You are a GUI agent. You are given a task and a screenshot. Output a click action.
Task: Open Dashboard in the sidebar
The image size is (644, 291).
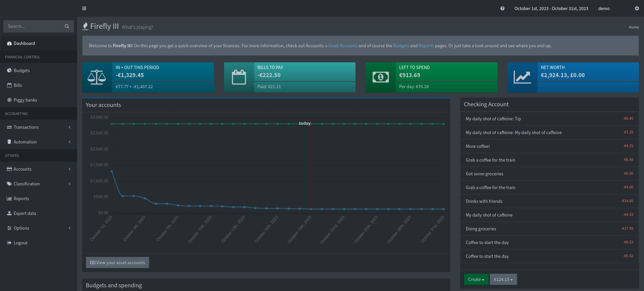point(39,43)
